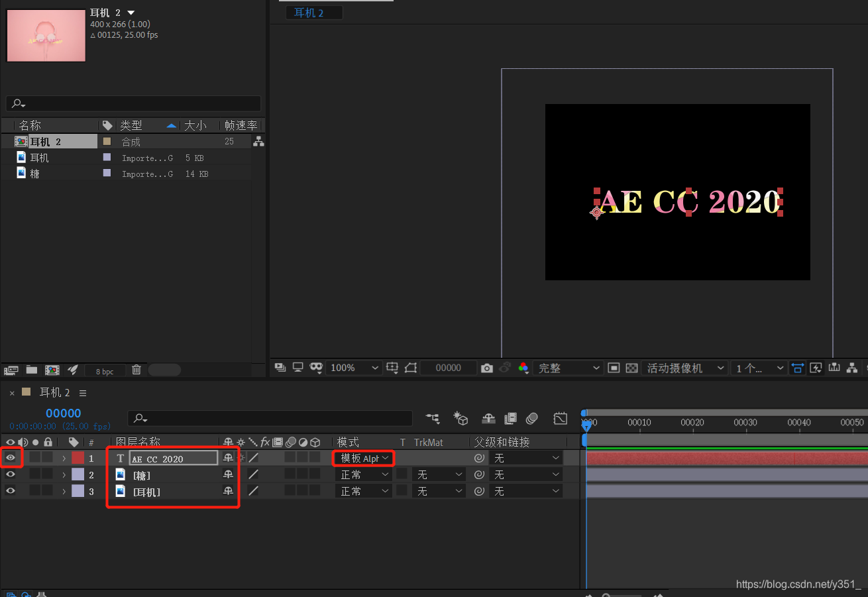The width and height of the screenshot is (868, 597).
Task: Hide the 耳机 layer in timeline
Action: point(11,490)
